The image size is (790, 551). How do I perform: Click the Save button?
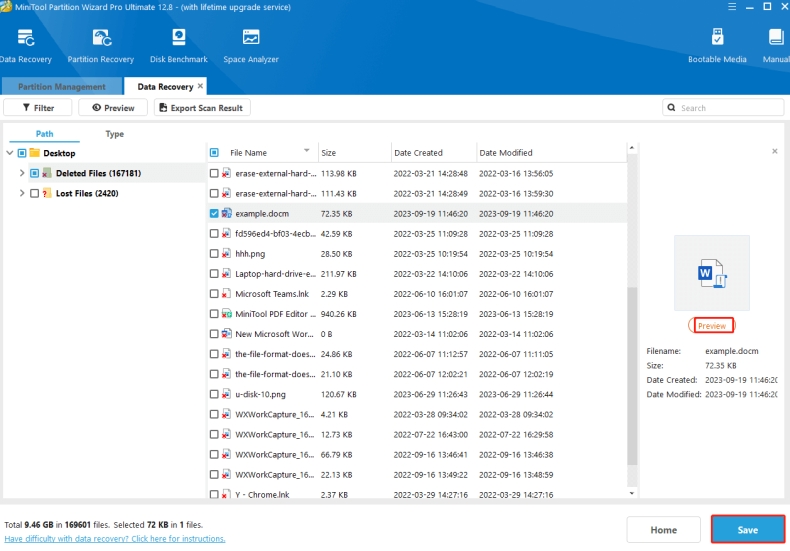[747, 530]
